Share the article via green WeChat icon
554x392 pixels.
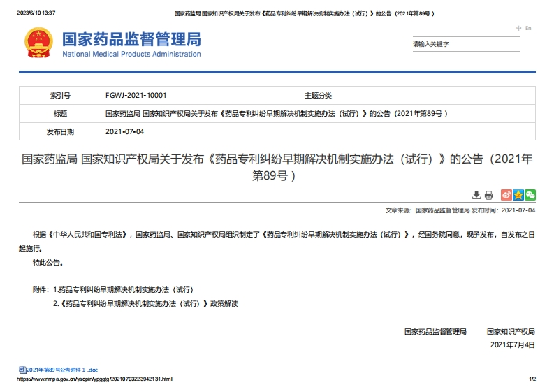click(530, 195)
